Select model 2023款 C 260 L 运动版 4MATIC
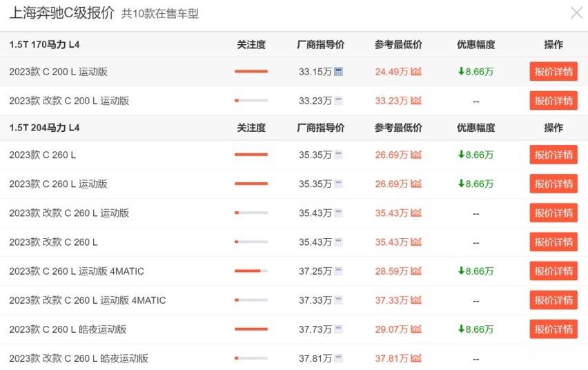Screen dimensions: 588x370 pos(77,271)
